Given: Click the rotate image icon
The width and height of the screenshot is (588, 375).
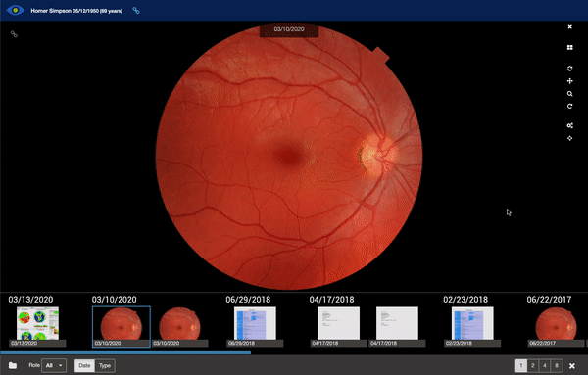Looking at the screenshot, I should point(569,107).
